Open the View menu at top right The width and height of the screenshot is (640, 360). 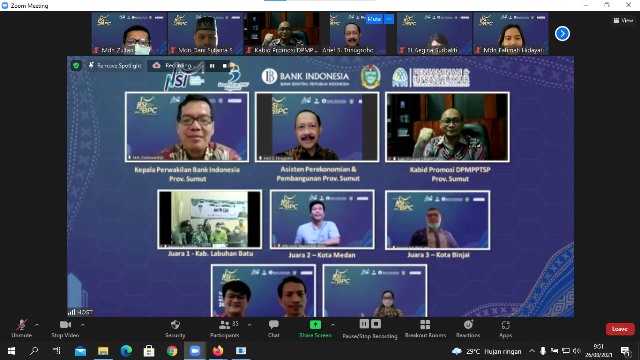(x=623, y=20)
